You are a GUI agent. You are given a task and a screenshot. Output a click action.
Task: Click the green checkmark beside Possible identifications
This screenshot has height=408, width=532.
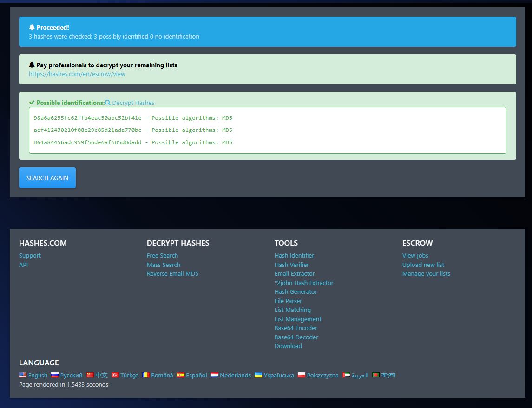(32, 103)
